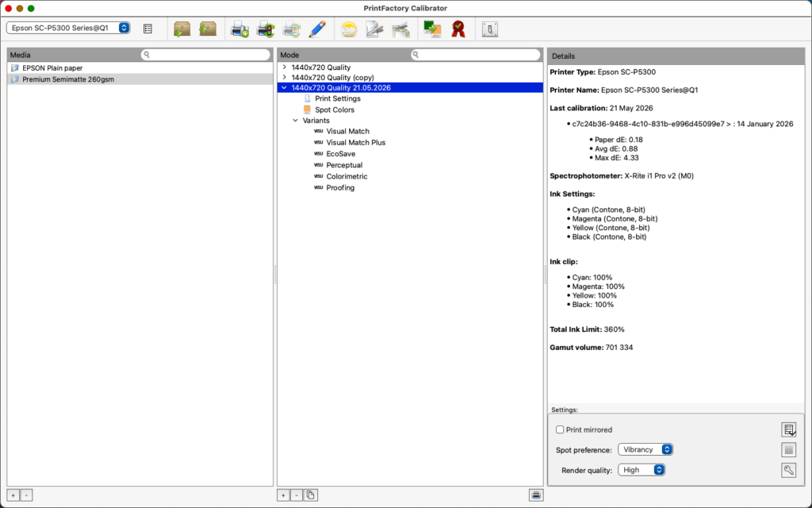
Task: Click the export package box with up arrow
Action: pos(208,29)
